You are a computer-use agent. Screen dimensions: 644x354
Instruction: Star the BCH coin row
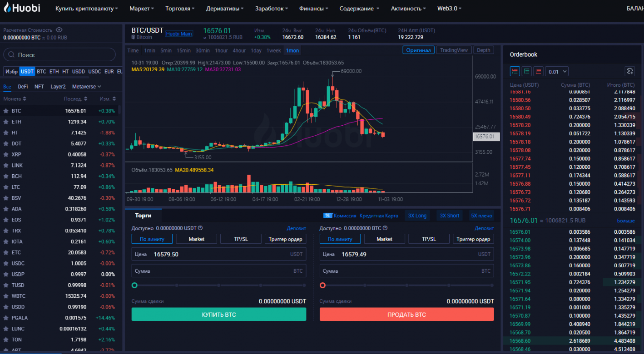click(x=6, y=176)
